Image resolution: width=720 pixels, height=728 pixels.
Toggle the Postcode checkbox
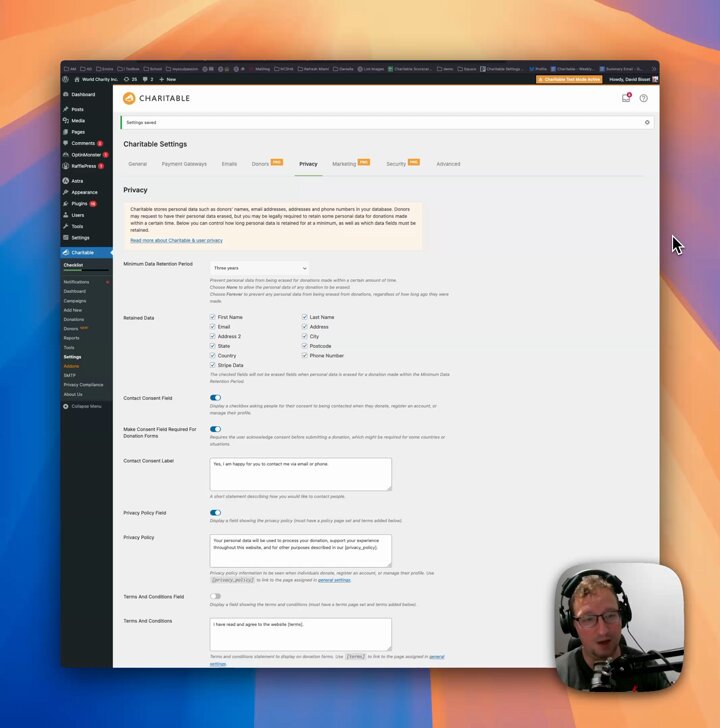[305, 346]
